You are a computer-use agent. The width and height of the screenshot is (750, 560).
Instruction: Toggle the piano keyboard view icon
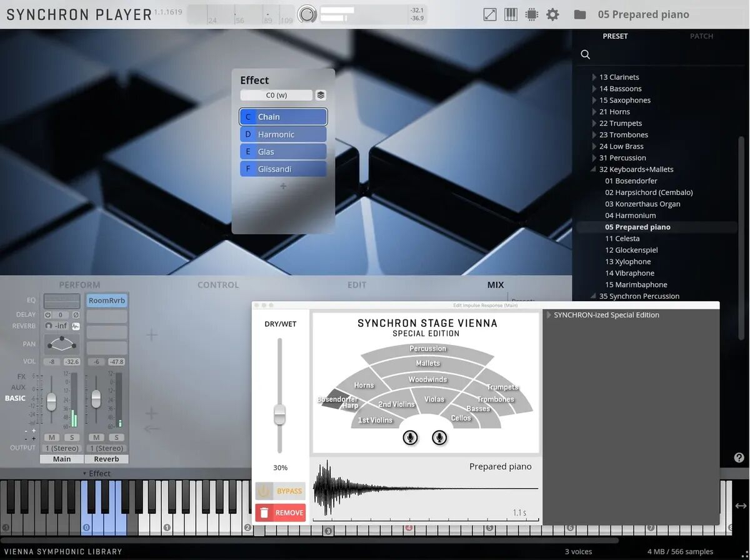coord(511,14)
